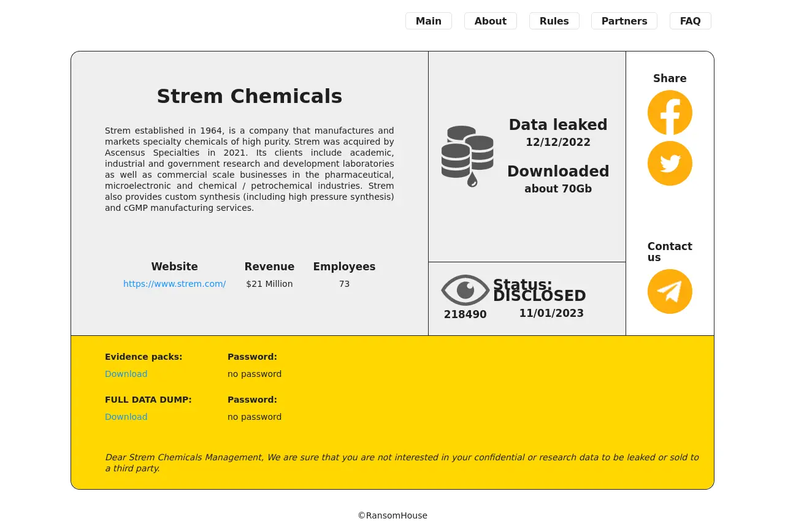Open the Telegram contact icon
The image size is (785, 532).
point(670,292)
